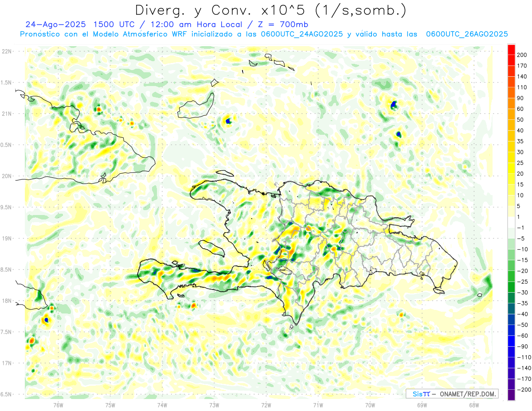
Task: Click the positive '35' colorbar value
Action: (521, 141)
